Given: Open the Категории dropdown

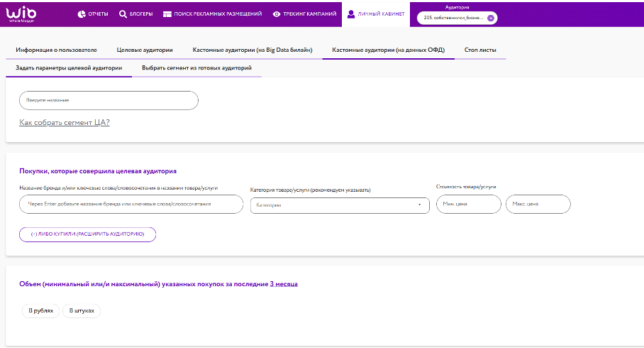Looking at the screenshot, I should click(x=340, y=205).
